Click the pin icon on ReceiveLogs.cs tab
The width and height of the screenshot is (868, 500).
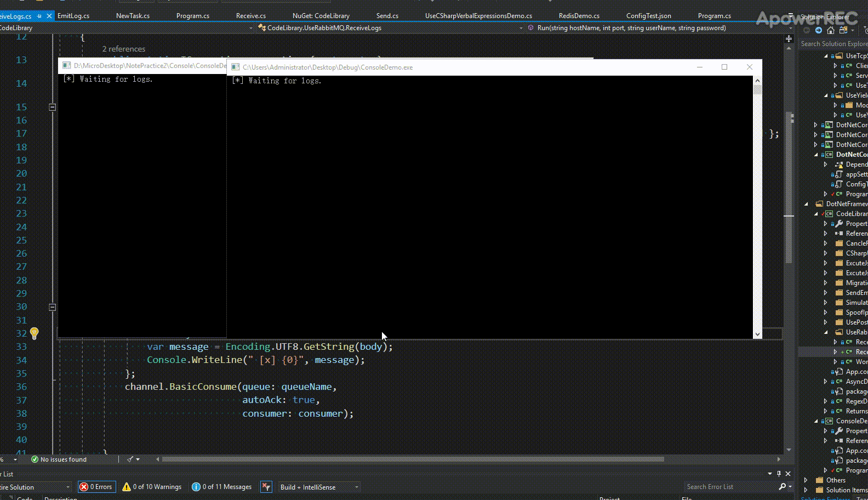[39, 16]
